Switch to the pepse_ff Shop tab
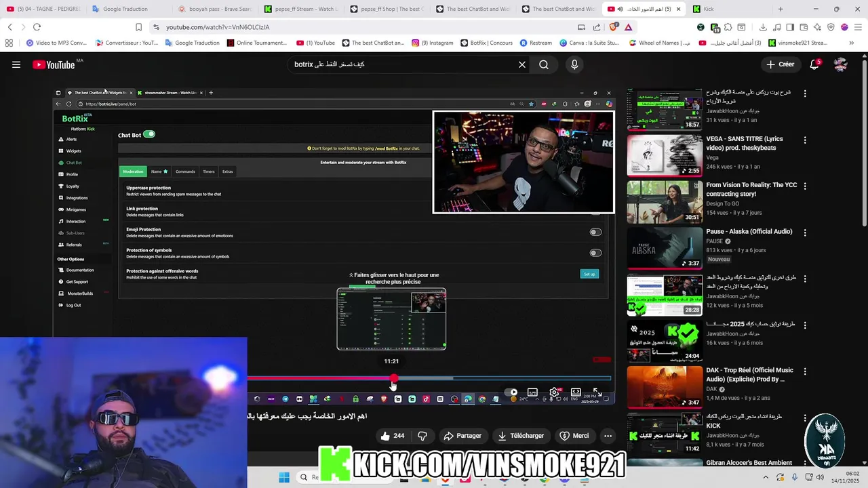This screenshot has width=868, height=488. click(387, 9)
